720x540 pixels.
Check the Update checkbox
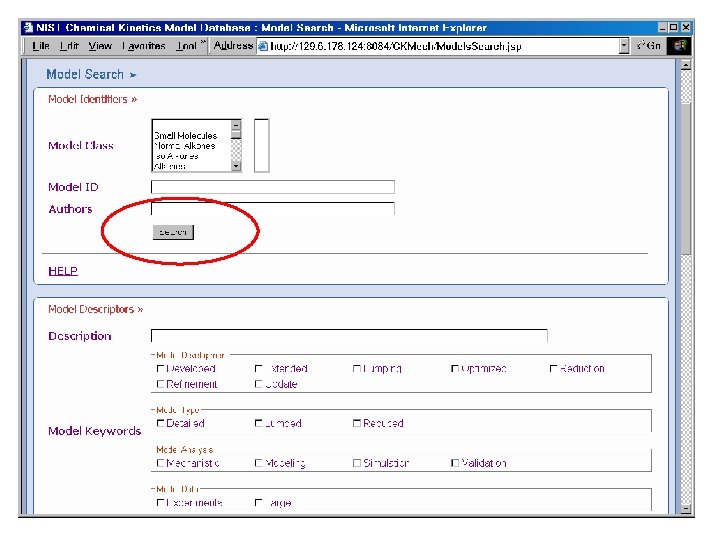point(259,384)
